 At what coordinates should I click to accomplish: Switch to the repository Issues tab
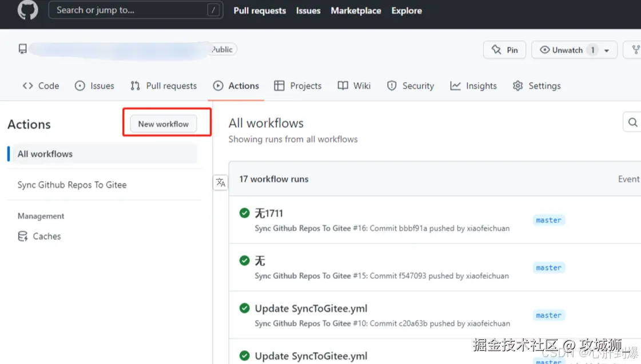point(94,86)
